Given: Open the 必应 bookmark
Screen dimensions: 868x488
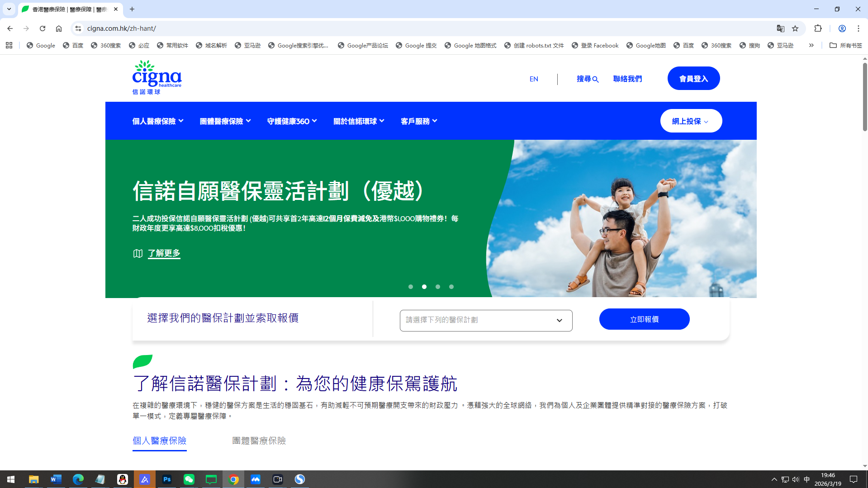Looking at the screenshot, I should click(139, 45).
